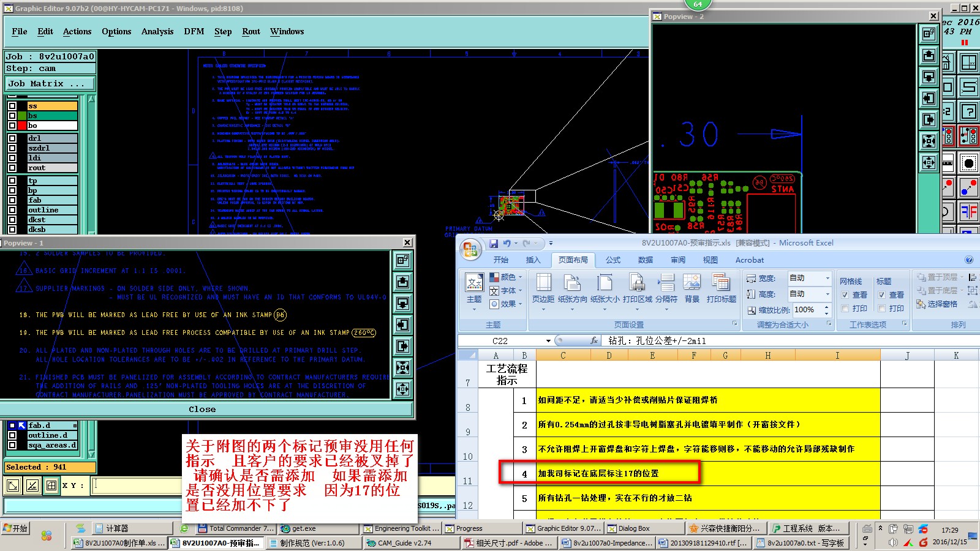Click the insert function fx icon

coord(594,340)
